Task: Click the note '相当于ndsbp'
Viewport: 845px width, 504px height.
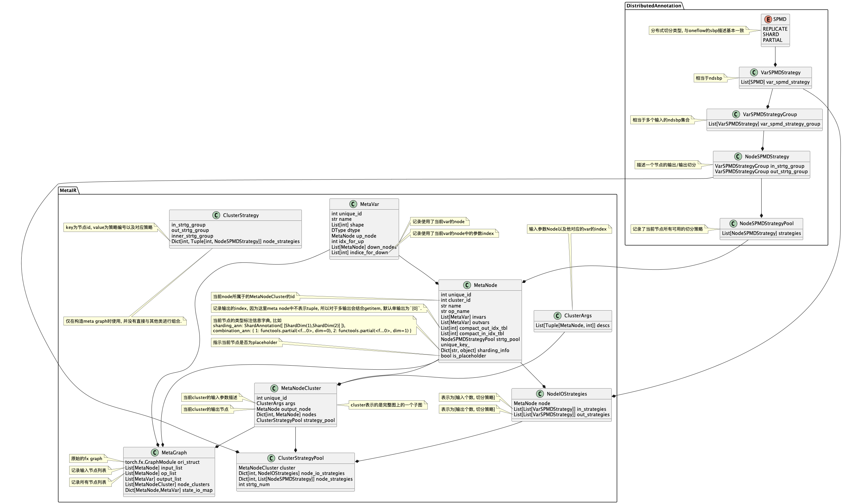Action: click(x=709, y=78)
